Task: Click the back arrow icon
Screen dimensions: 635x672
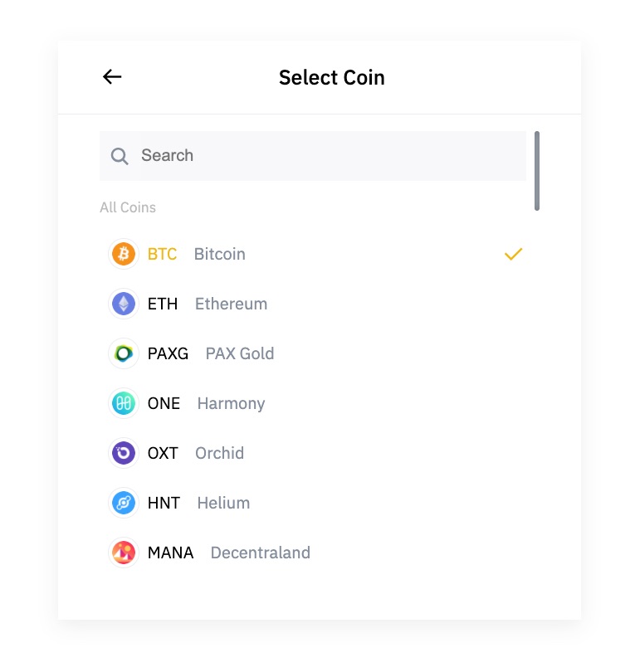Action: point(112,77)
